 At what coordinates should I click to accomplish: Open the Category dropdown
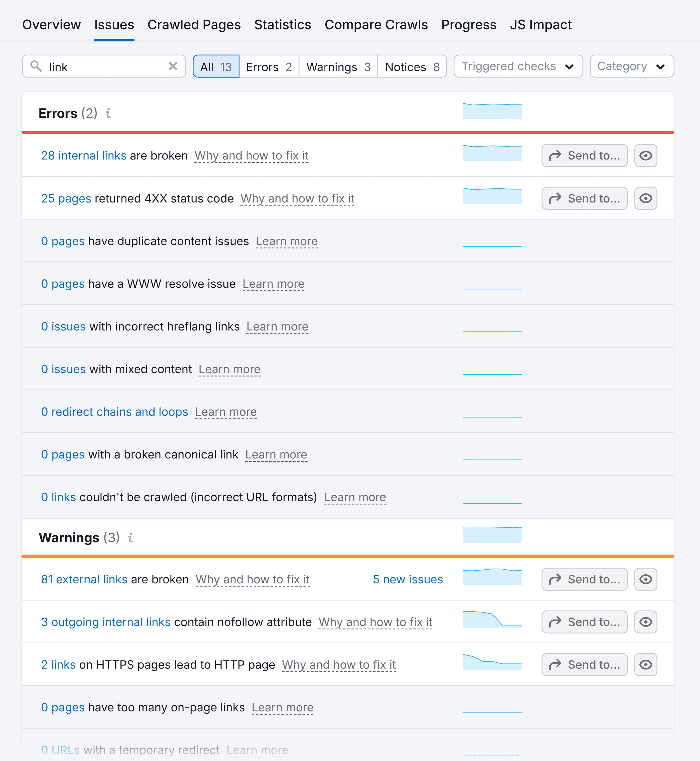[x=631, y=66]
